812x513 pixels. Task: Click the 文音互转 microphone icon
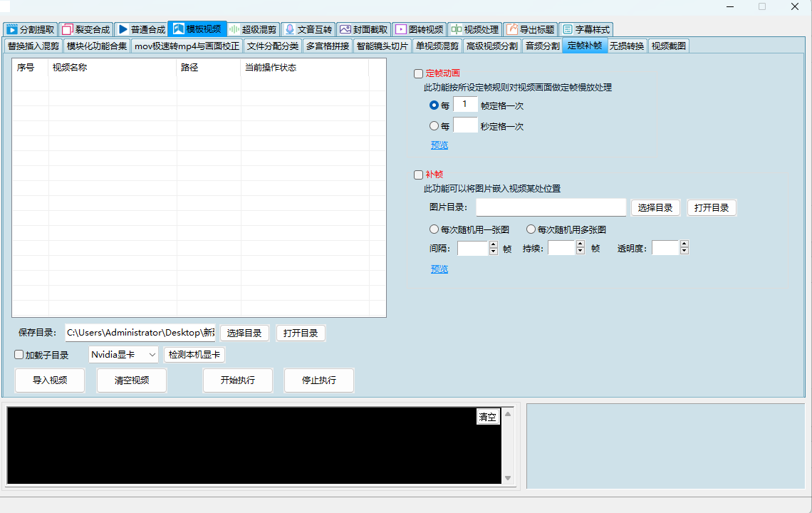pos(289,30)
